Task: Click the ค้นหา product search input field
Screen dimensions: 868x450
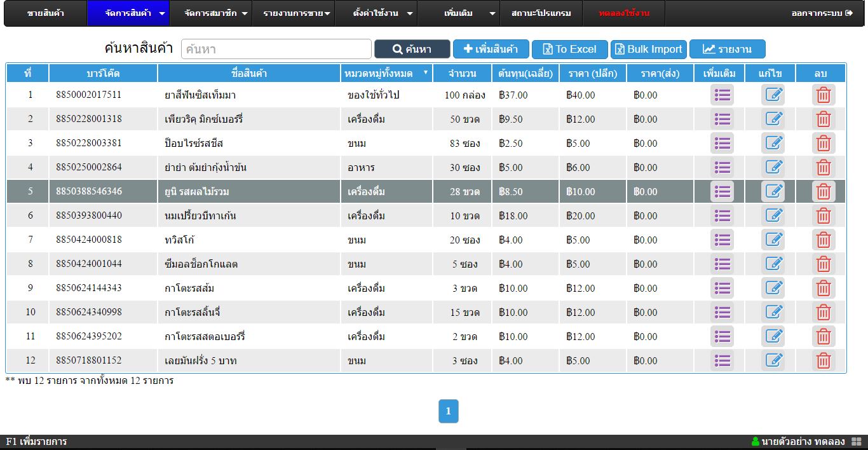Action: coord(276,49)
